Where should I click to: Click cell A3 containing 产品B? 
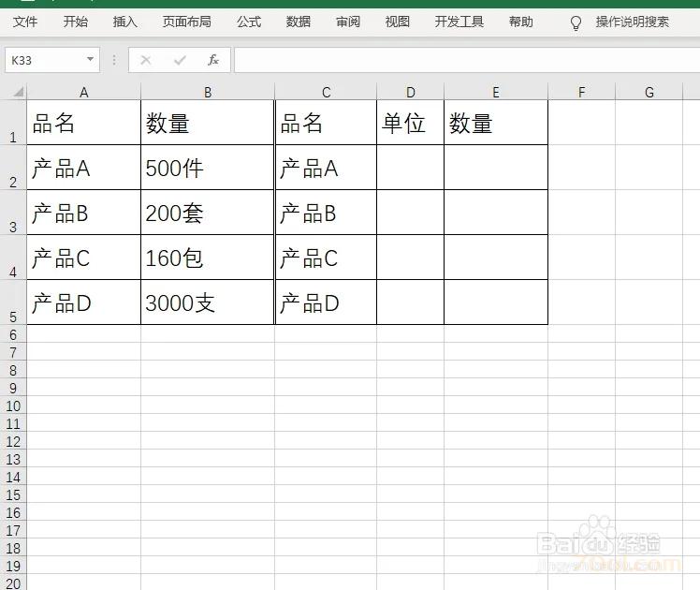click(x=84, y=213)
